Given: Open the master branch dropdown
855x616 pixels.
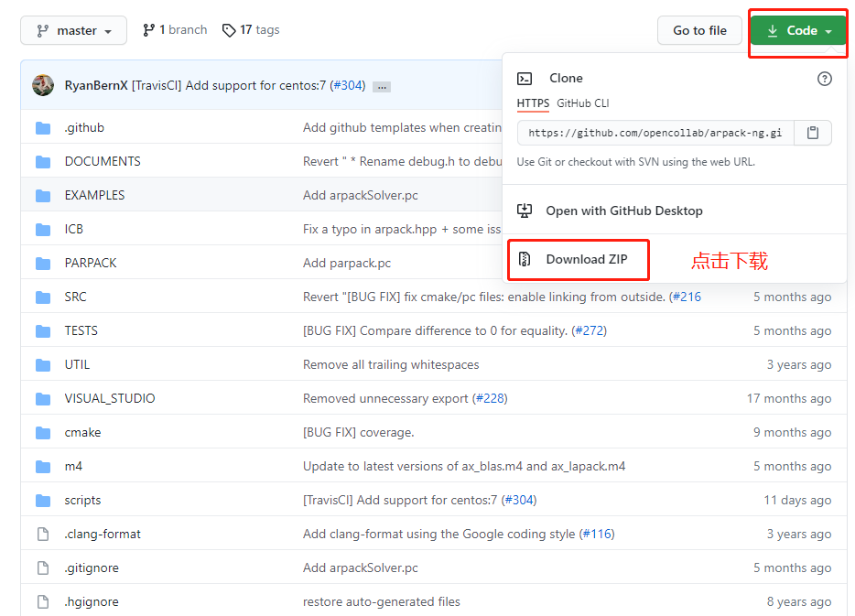Looking at the screenshot, I should (x=73, y=30).
